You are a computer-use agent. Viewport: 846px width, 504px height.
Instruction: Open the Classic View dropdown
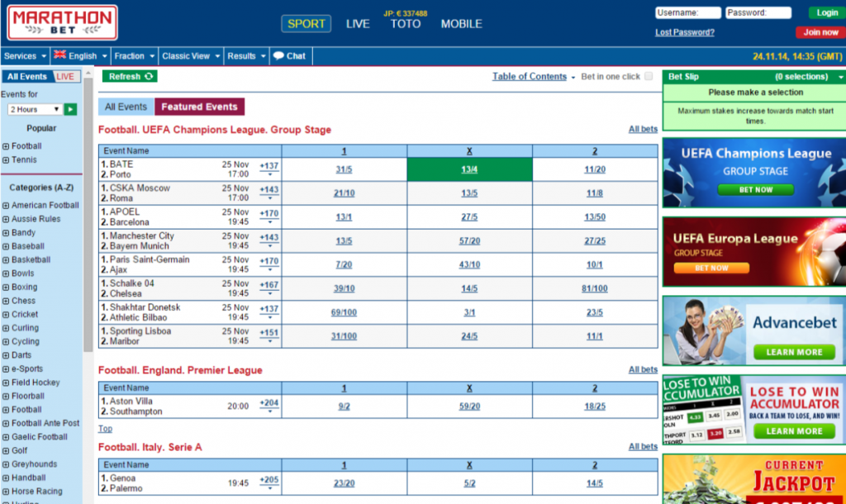click(191, 56)
